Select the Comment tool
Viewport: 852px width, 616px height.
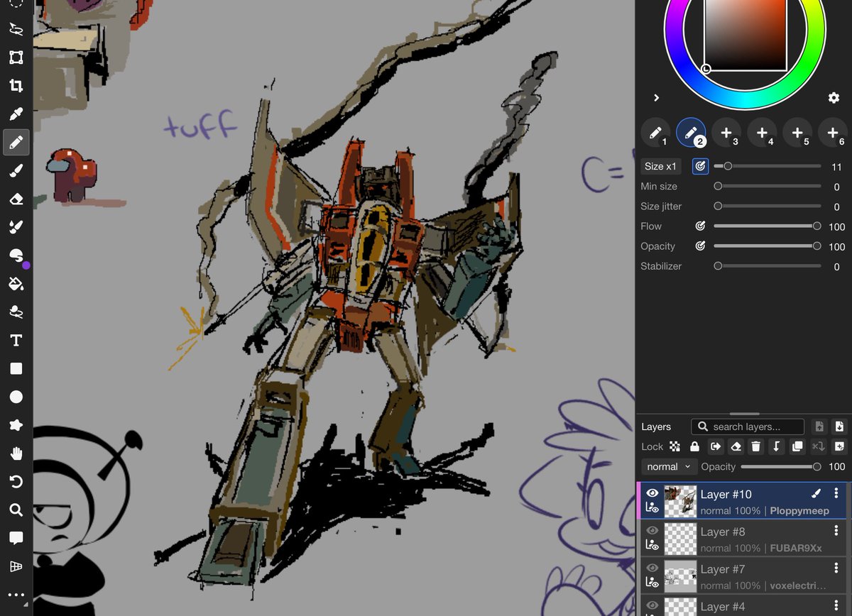pyautogui.click(x=16, y=538)
